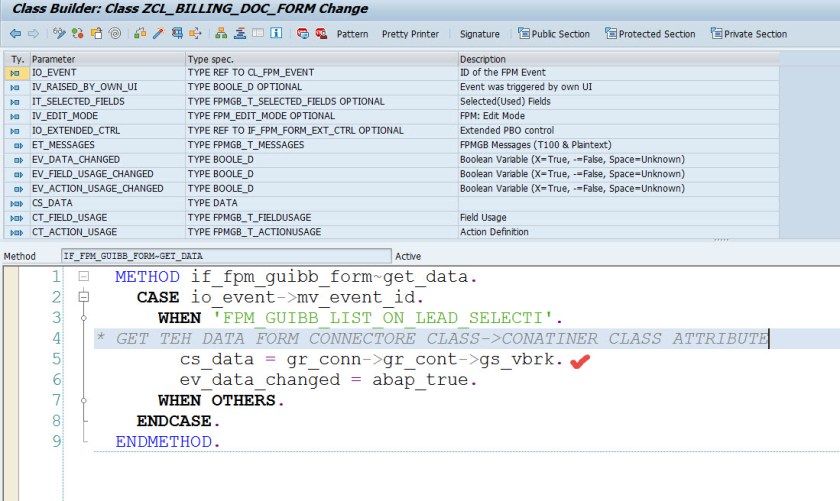840x501 pixels.
Task: Click the Parameter column header
Action: pos(108,59)
